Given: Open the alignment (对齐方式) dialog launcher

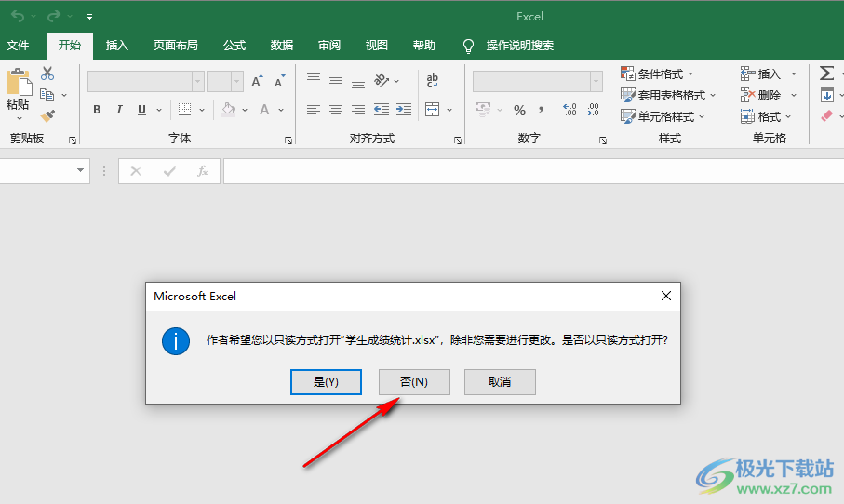Looking at the screenshot, I should 458,140.
